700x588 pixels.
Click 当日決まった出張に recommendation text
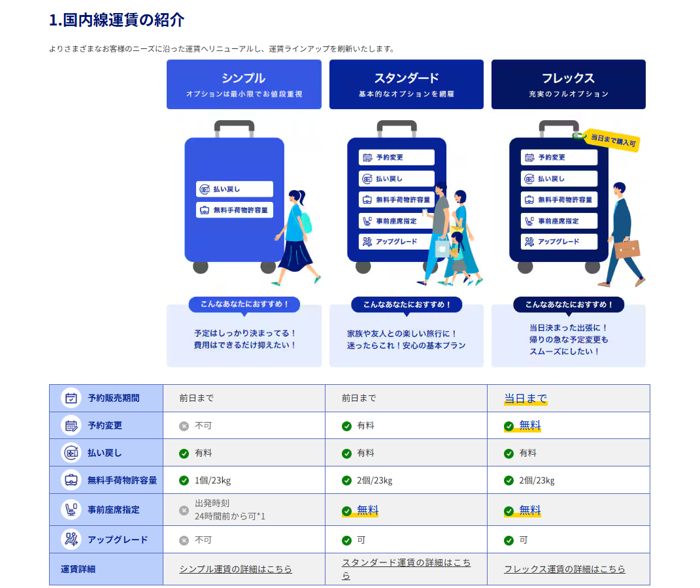point(569,340)
